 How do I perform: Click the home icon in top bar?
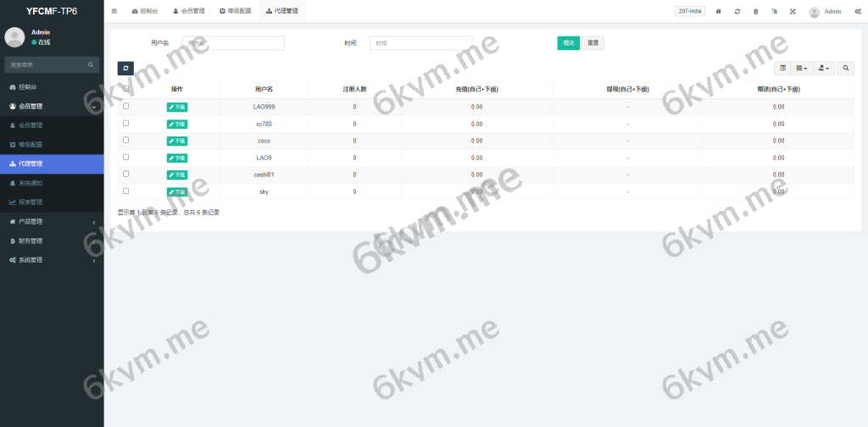coord(719,12)
